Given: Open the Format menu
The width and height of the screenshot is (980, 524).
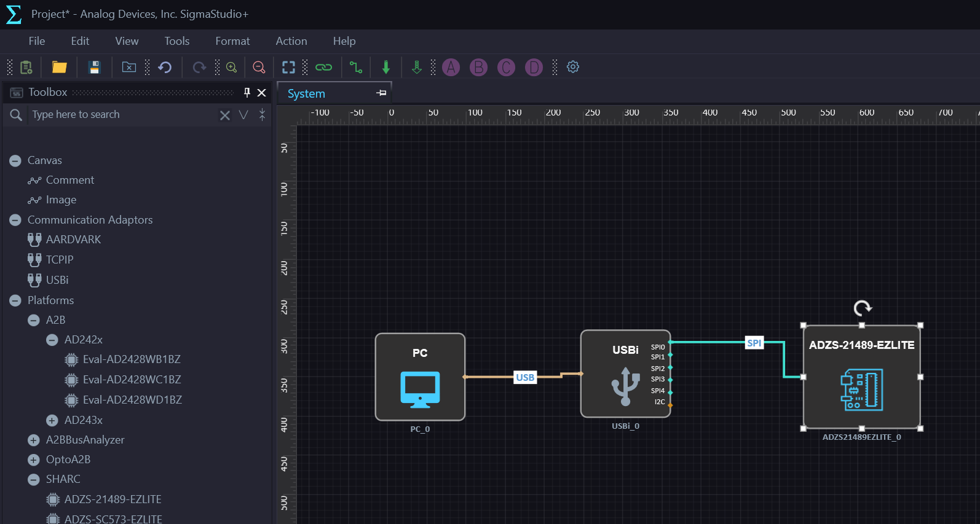Looking at the screenshot, I should pos(232,41).
